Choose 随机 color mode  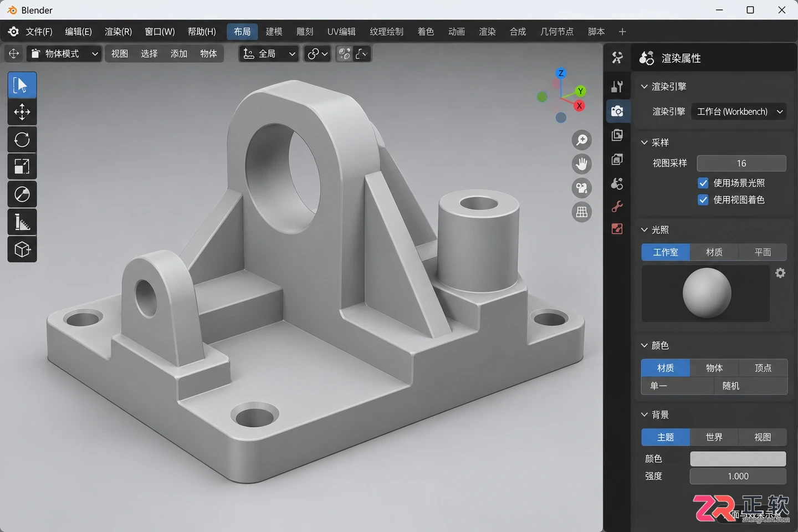click(750, 386)
